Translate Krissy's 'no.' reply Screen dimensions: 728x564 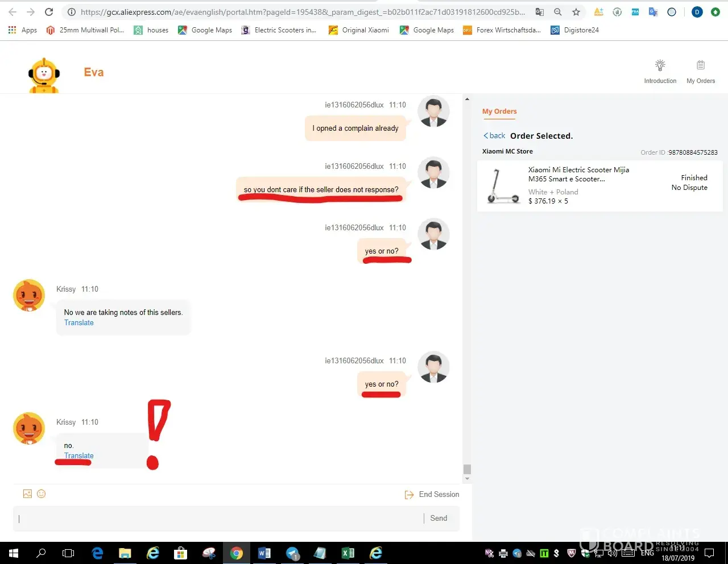point(79,456)
